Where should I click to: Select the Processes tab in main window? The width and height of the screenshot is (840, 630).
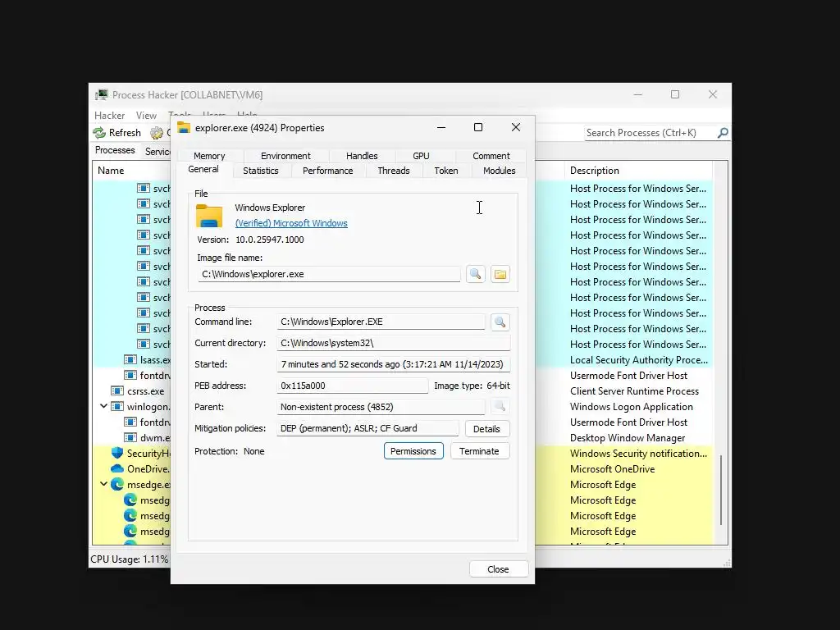pos(115,151)
